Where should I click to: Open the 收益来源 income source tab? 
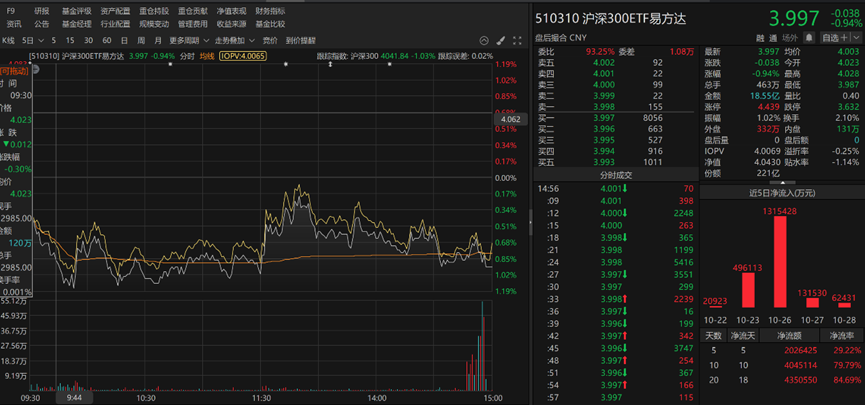(231, 24)
